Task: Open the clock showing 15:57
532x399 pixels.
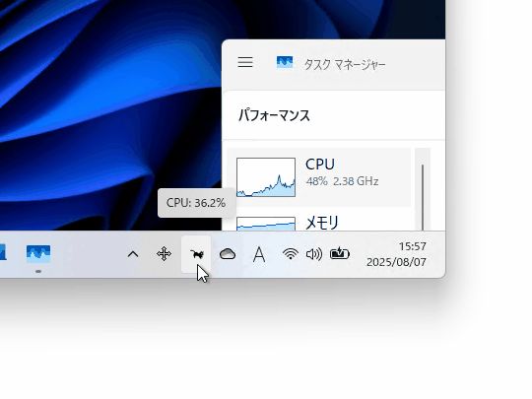Action: point(412,246)
